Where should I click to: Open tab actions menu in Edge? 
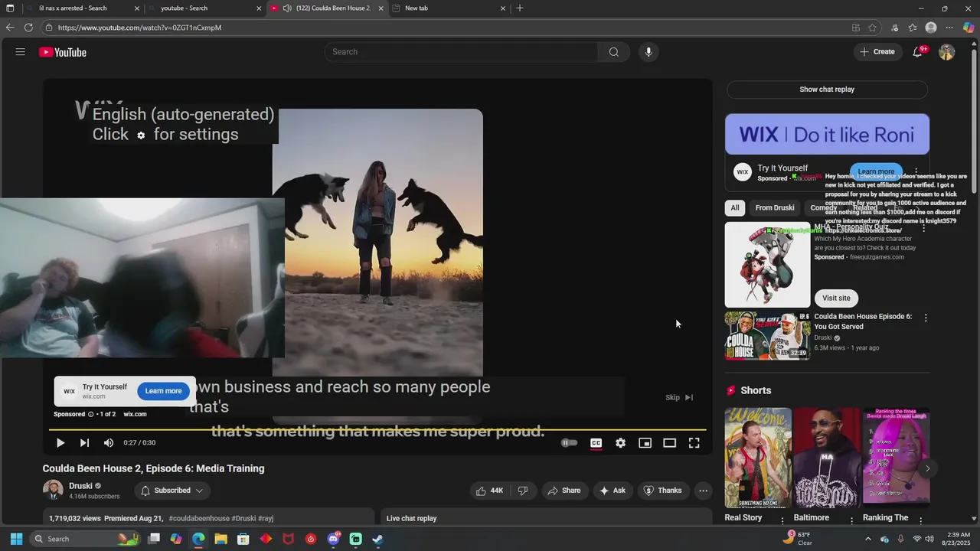10,8
